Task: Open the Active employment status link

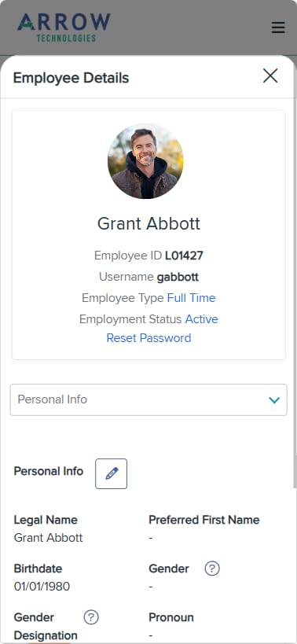Action: (x=201, y=319)
